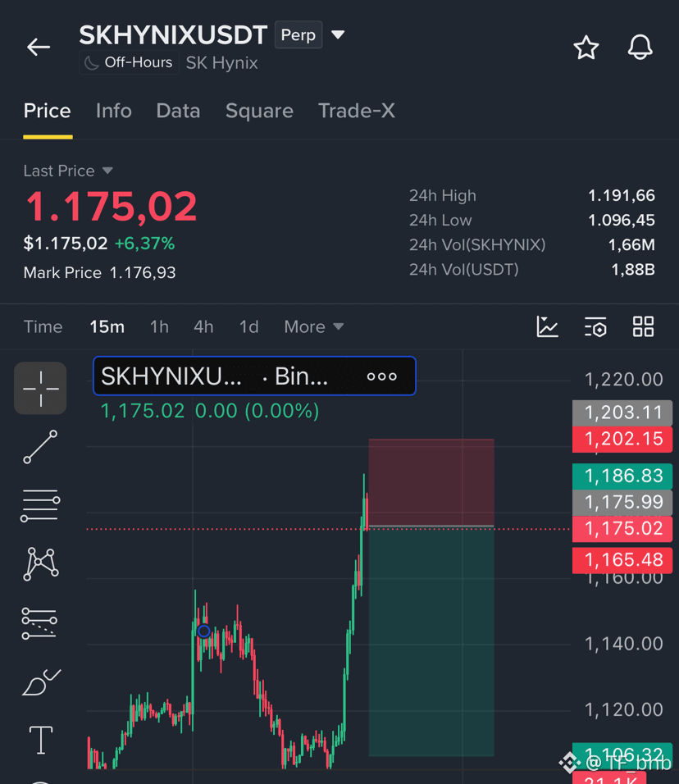679x784 pixels.
Task: Click the 24h Vol(USDT) value 1,88B
Action: point(633,270)
